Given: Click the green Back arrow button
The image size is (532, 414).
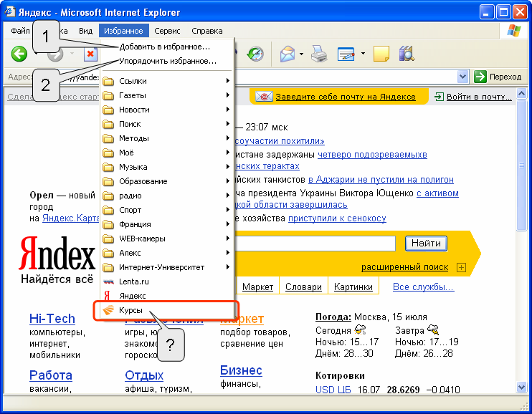Looking at the screenshot, I should point(19,54).
